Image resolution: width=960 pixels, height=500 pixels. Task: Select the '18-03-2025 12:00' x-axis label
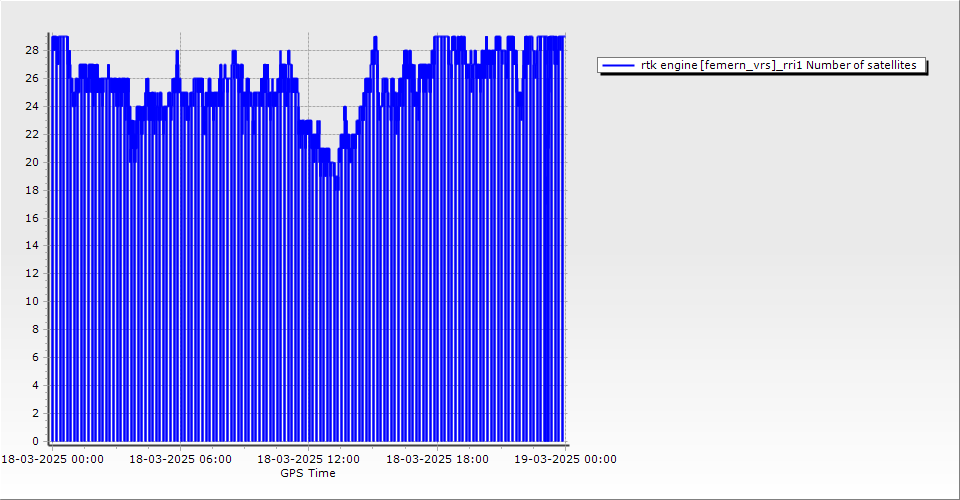coord(309,460)
